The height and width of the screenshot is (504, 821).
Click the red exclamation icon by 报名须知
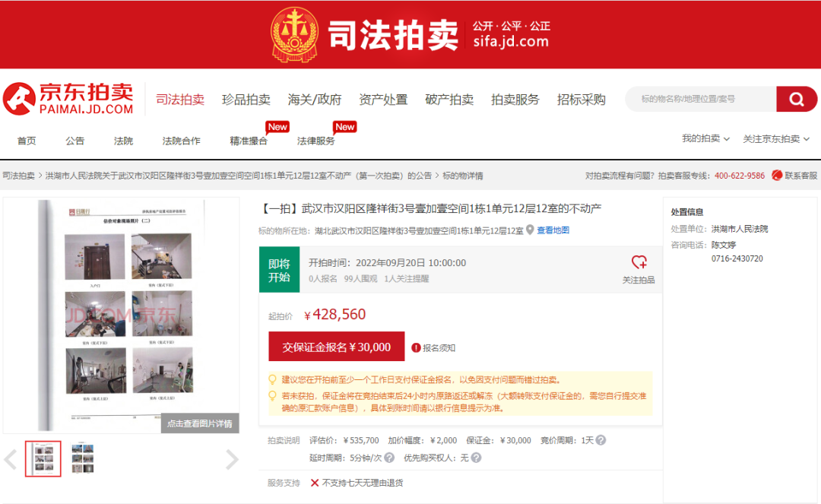(417, 347)
